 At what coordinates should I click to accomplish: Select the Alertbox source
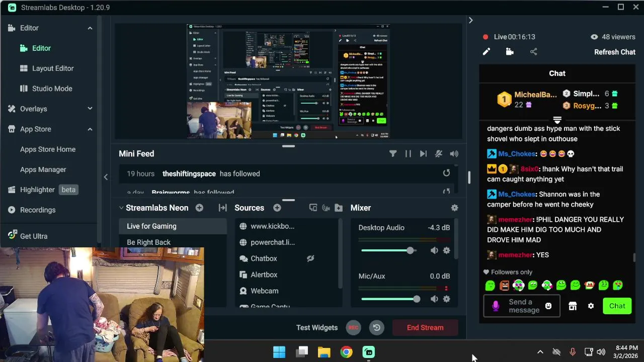tap(287, 275)
